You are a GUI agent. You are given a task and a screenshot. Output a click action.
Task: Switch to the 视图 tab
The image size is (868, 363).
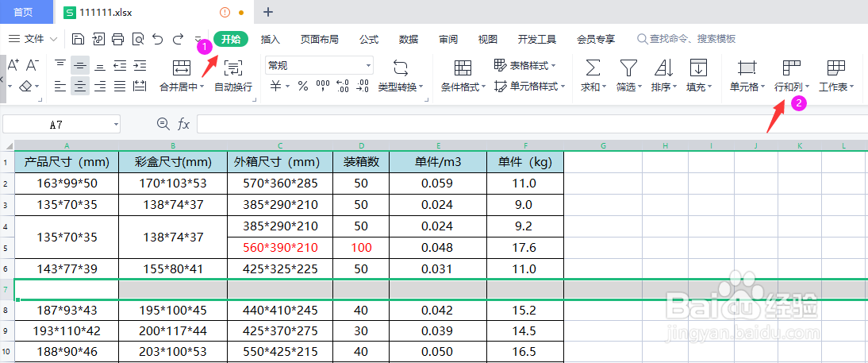pos(488,40)
